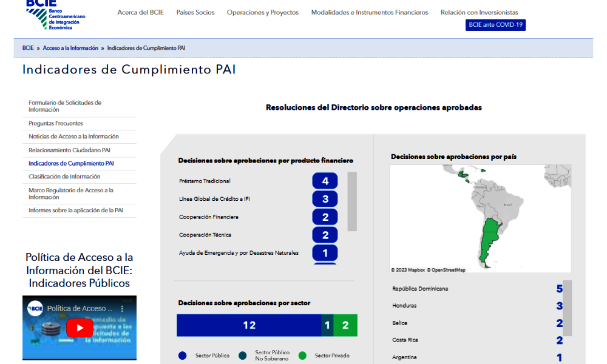The image size is (607, 364).
Task: Click the Cooperación Técnica count badge
Action: [x=325, y=235]
